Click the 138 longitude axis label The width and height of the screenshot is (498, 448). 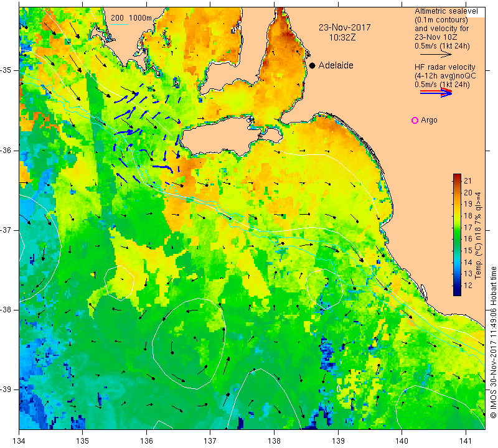tap(274, 441)
